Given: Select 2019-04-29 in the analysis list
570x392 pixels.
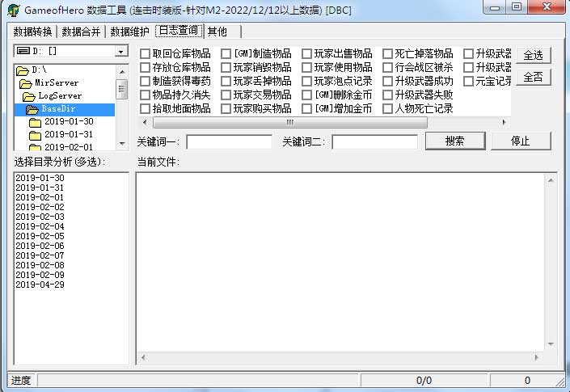Looking at the screenshot, I should [40, 285].
